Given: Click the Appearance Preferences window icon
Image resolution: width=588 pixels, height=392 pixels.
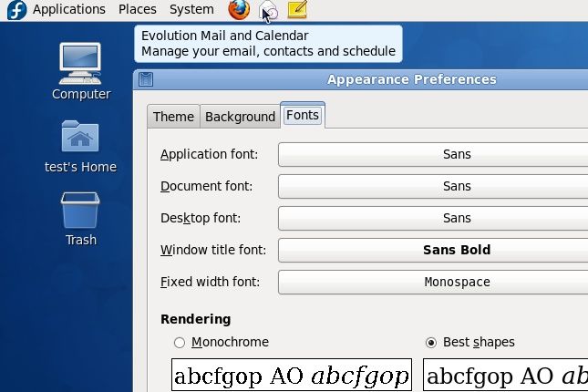Looking at the screenshot, I should (x=146, y=79).
